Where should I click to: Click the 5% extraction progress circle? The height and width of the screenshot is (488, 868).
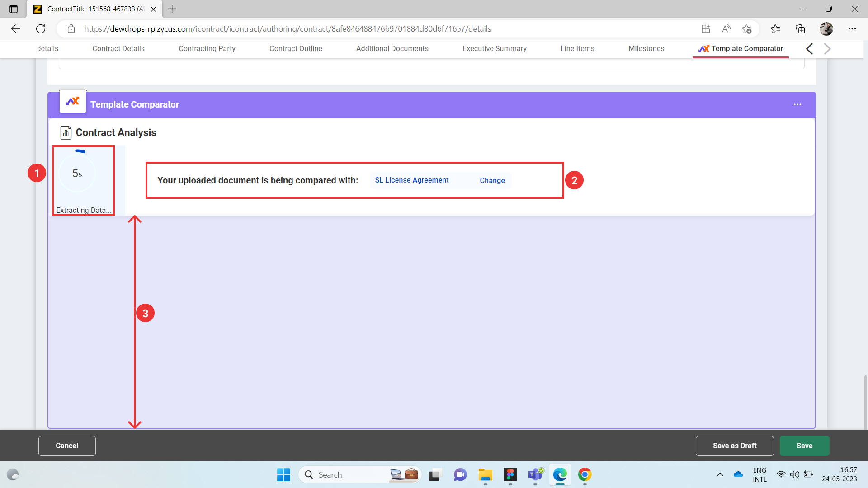tap(77, 174)
